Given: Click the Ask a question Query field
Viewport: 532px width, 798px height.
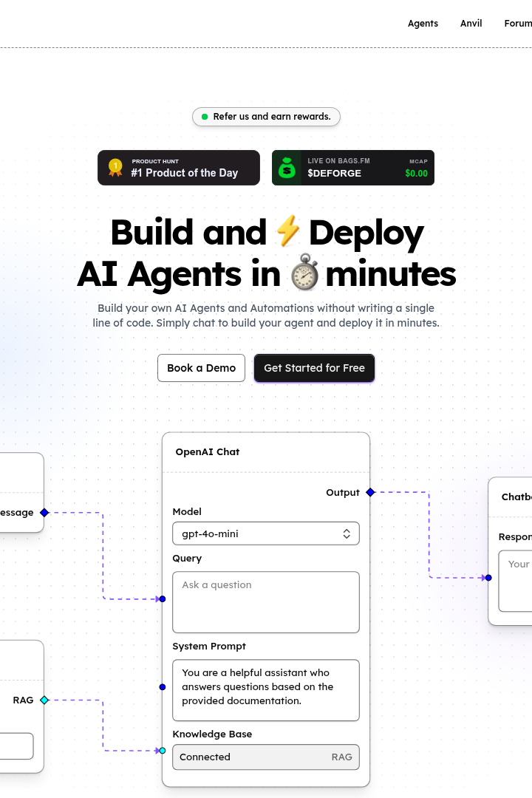Looking at the screenshot, I should point(266,602).
